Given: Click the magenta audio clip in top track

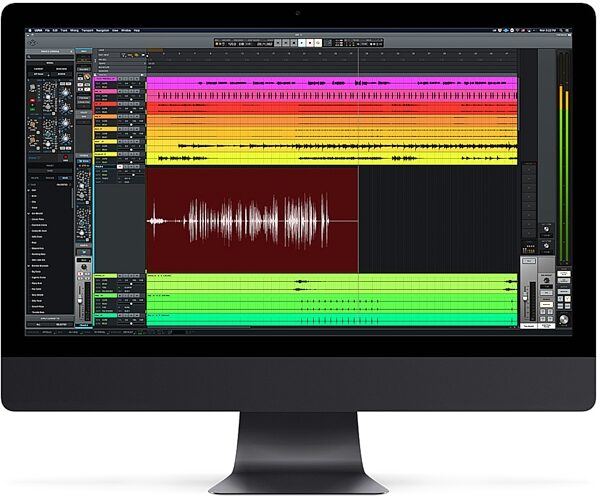Looking at the screenshot, I should [332, 83].
